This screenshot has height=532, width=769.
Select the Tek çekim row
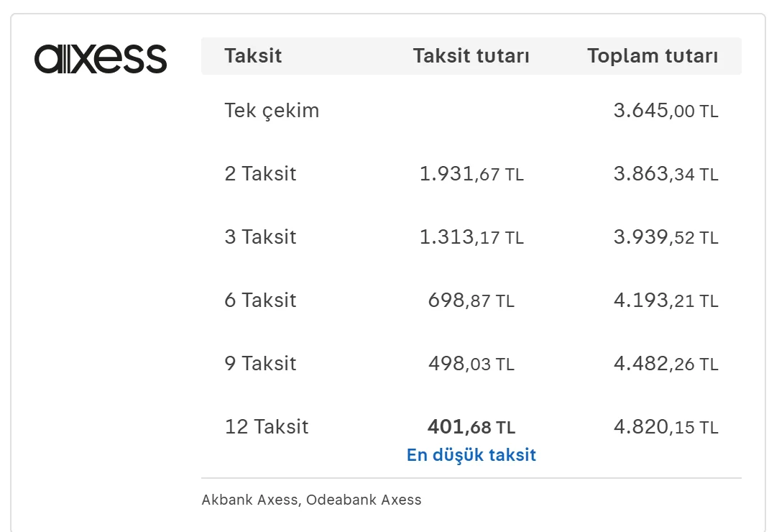point(471,111)
